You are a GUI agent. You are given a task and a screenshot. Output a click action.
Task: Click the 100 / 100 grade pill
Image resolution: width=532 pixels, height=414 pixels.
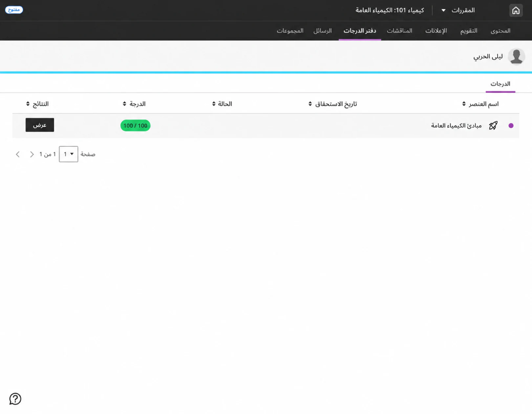(x=135, y=125)
